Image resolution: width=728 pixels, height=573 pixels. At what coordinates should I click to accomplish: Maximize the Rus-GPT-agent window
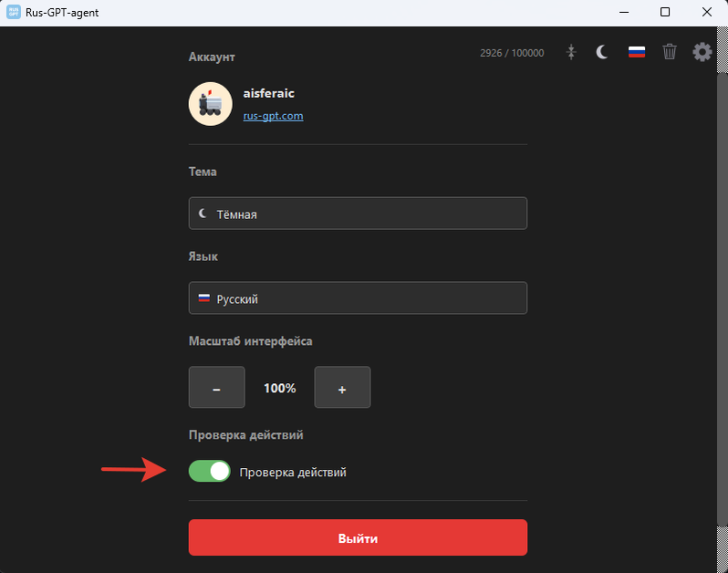[x=665, y=13]
